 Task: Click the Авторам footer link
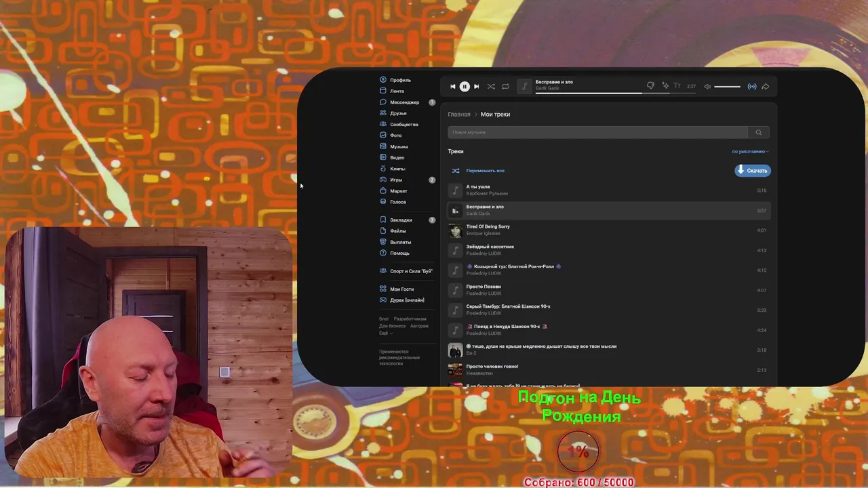(x=419, y=326)
